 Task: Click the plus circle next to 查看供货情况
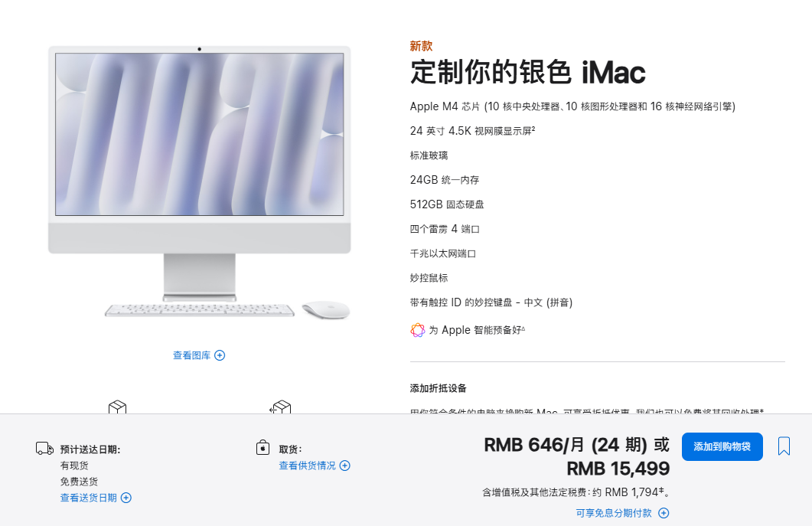(x=345, y=466)
